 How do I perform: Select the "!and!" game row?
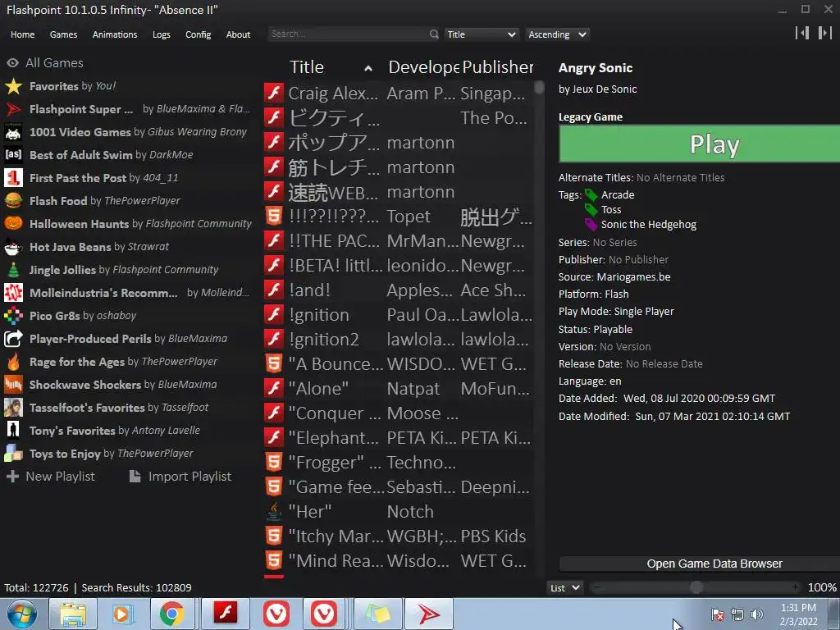pos(398,290)
